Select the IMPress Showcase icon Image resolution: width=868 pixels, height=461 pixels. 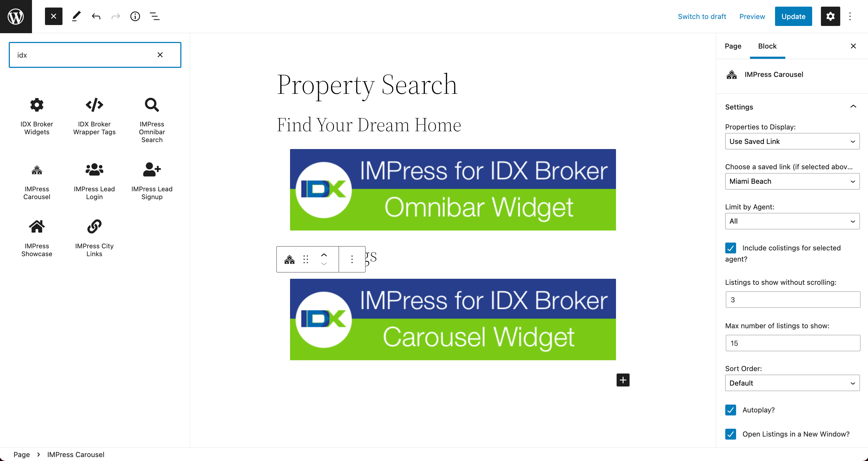pyautogui.click(x=37, y=226)
